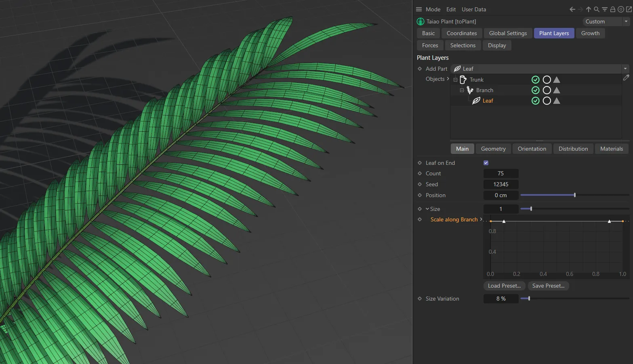Enable the green checkmark on Branch layer

click(535, 90)
